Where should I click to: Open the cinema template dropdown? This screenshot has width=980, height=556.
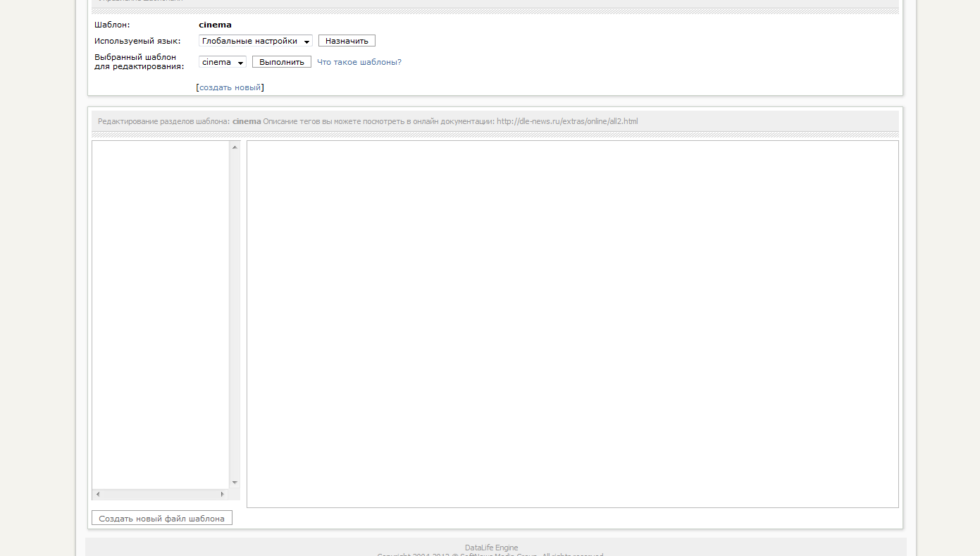[x=223, y=62]
